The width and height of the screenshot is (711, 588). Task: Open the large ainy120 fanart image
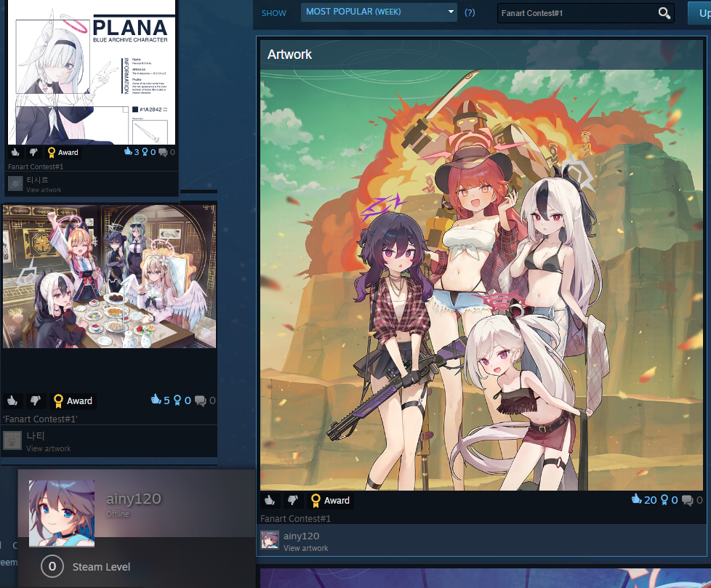[x=481, y=280]
